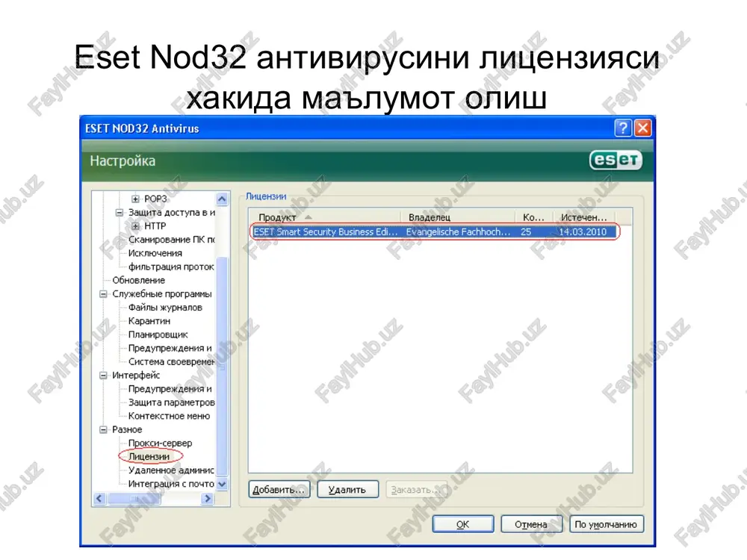747x560 pixels.
Task: Select POP3 label in the tree
Action: [155, 199]
